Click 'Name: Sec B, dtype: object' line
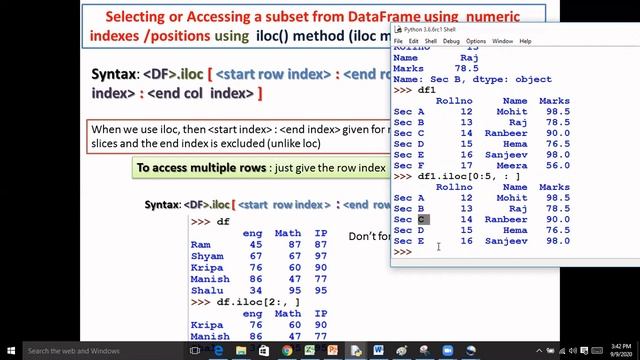The width and height of the screenshot is (640, 360). [x=472, y=79]
